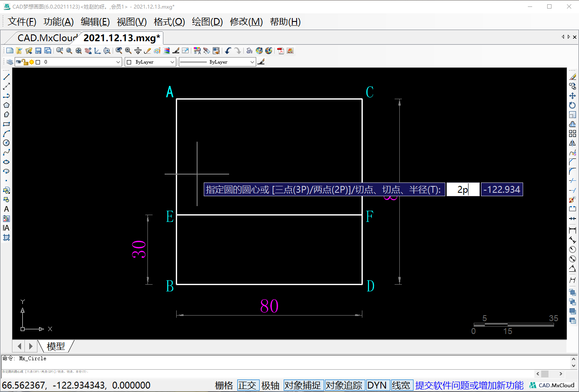Select the single-line Text 'A' tool
The image size is (579, 392).
(x=6, y=209)
